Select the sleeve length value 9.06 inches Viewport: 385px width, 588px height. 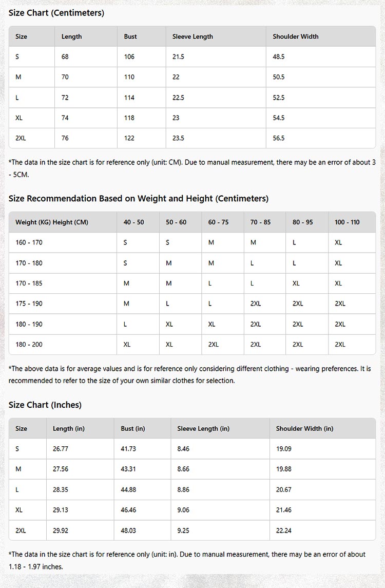[x=183, y=510]
